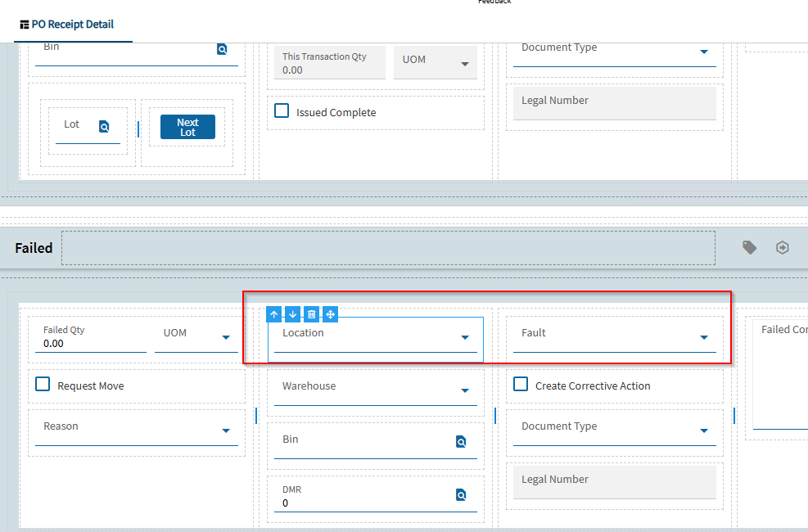
Task: Open the Lot search lookup icon
Action: tap(104, 126)
